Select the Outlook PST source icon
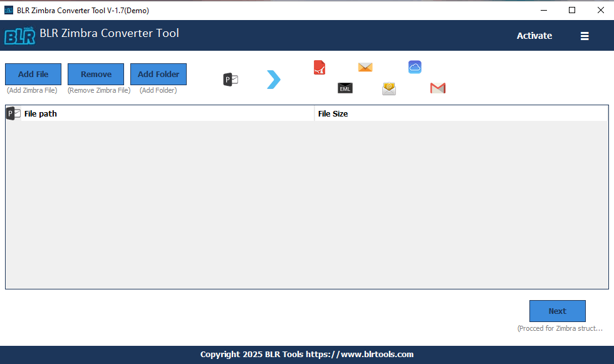Screen dimensions: 614x364 [230, 80]
